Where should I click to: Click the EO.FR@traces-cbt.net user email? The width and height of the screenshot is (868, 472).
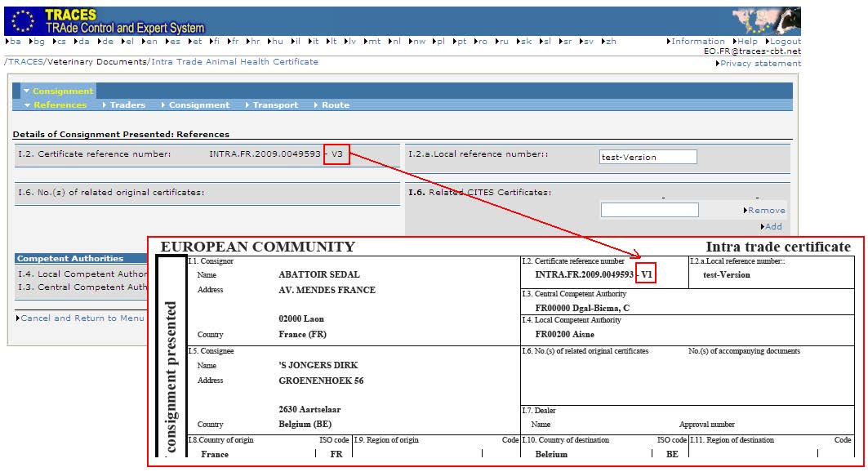(x=752, y=51)
